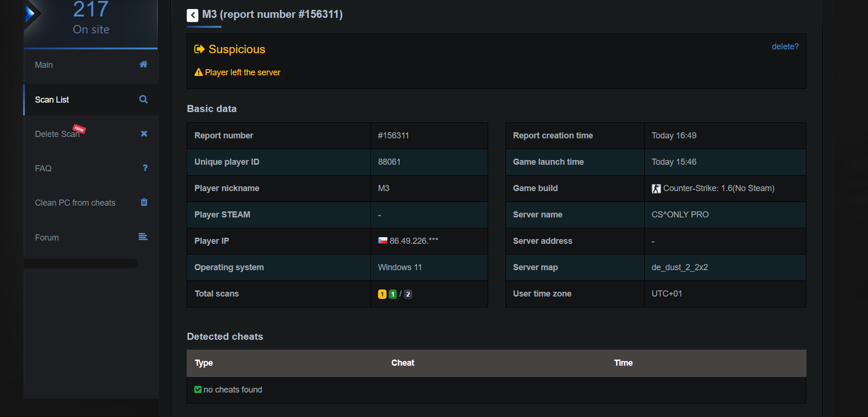Click the trash icon beside Clean PC

pyautogui.click(x=144, y=202)
